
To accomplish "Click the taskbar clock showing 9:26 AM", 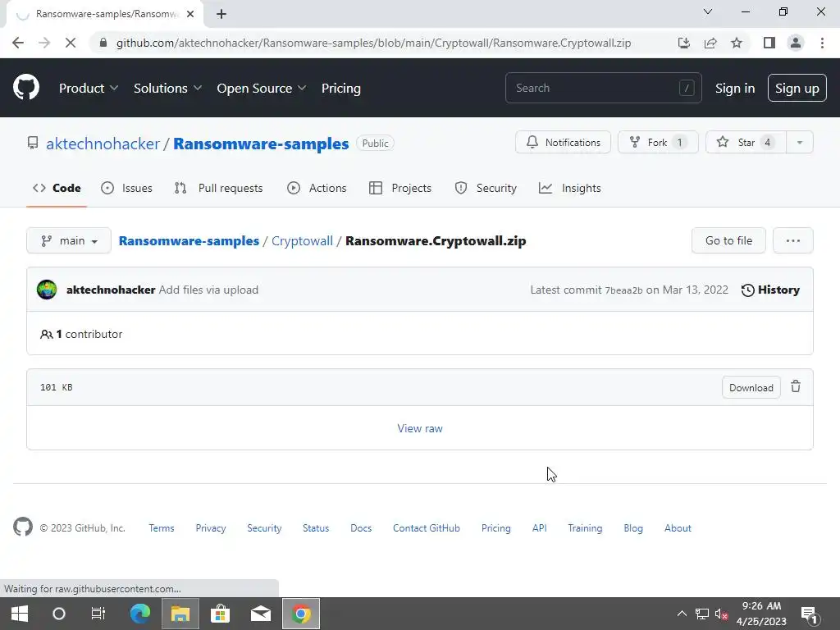I will point(761,614).
